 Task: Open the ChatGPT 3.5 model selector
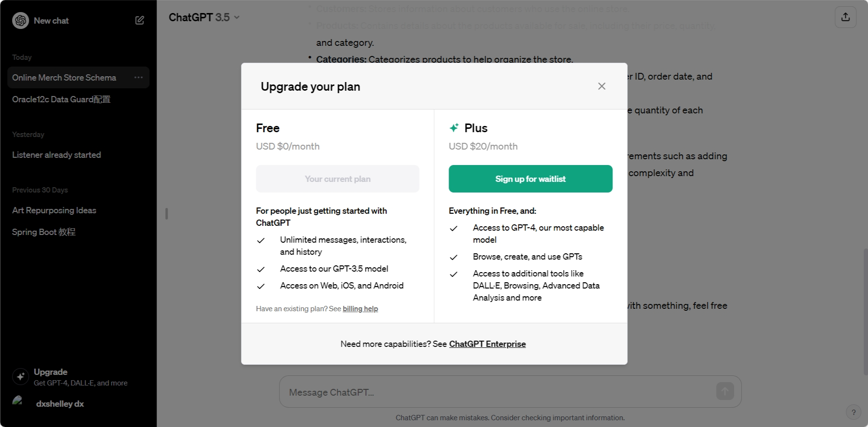(203, 17)
